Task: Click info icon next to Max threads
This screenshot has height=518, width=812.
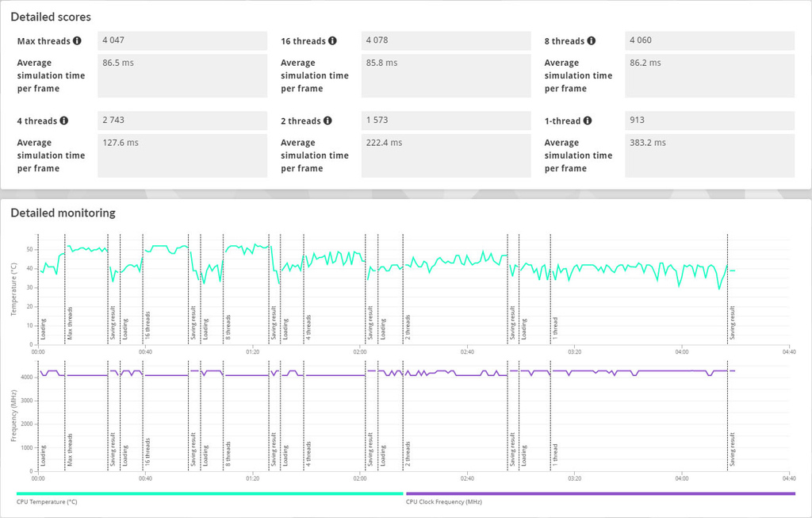Action: point(77,40)
